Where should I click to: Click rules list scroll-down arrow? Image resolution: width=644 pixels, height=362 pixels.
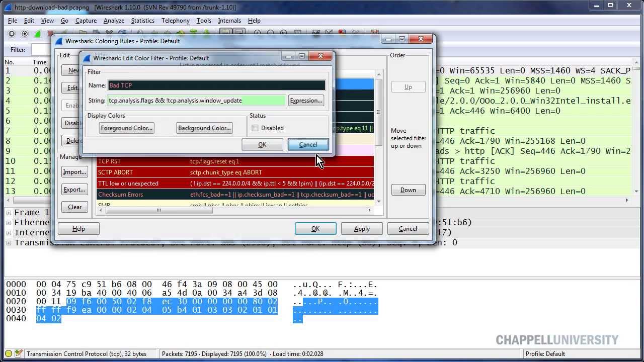coord(378,202)
